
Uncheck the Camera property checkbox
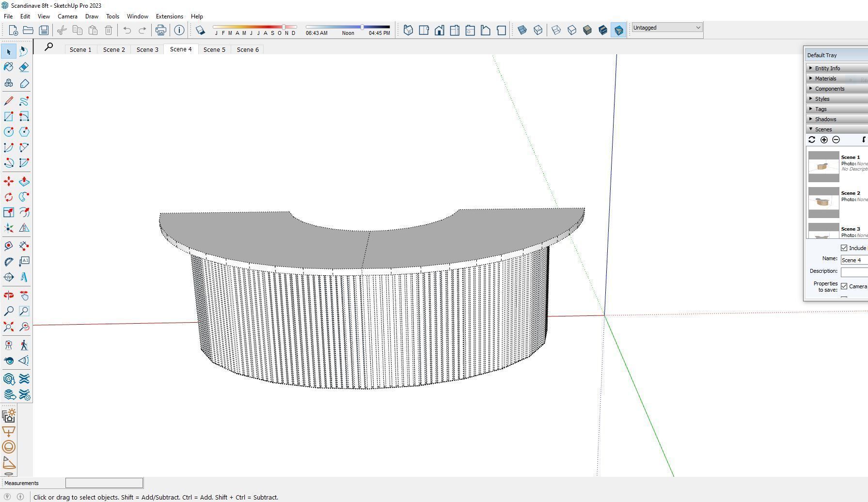tap(844, 286)
